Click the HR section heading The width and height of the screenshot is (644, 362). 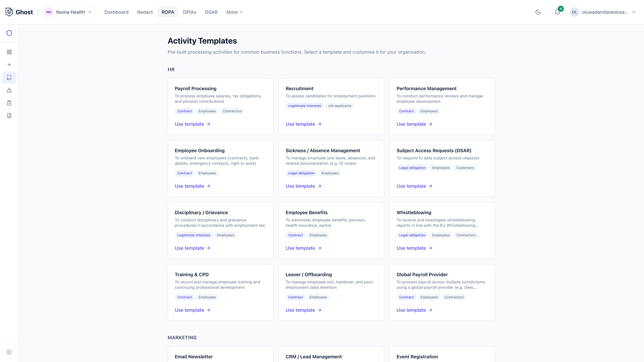tap(171, 69)
